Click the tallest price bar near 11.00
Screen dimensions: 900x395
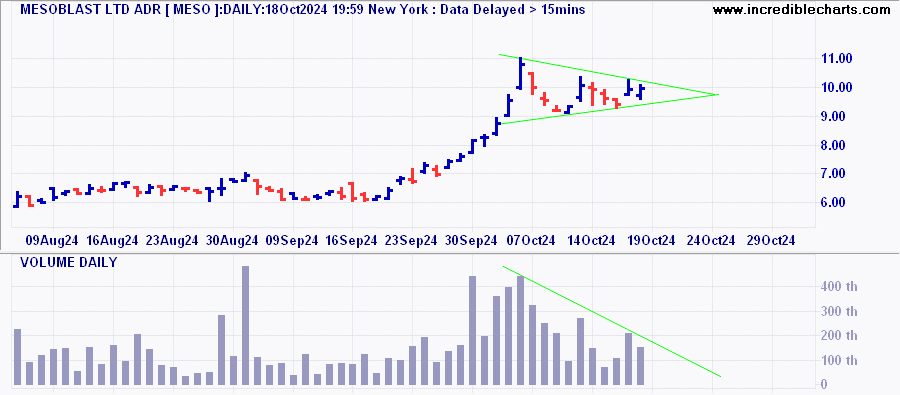pos(520,73)
